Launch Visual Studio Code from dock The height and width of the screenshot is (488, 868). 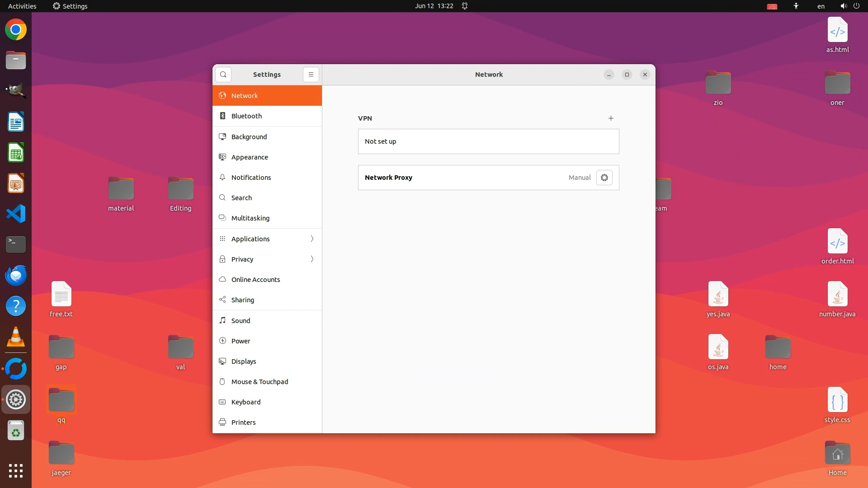coord(16,214)
